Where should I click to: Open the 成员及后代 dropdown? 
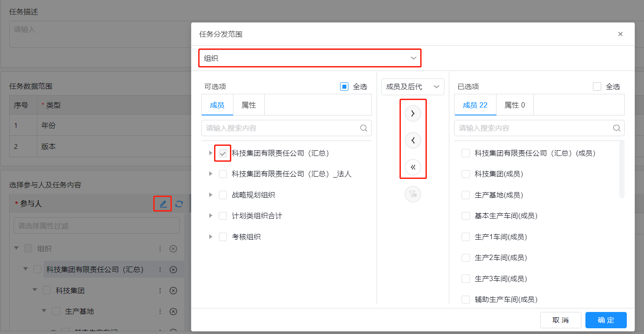pyautogui.click(x=412, y=87)
